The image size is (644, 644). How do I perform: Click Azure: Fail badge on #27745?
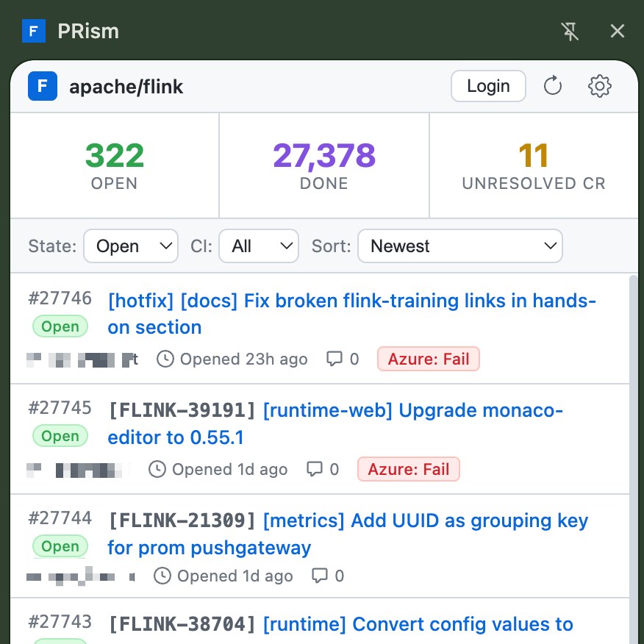(x=409, y=469)
